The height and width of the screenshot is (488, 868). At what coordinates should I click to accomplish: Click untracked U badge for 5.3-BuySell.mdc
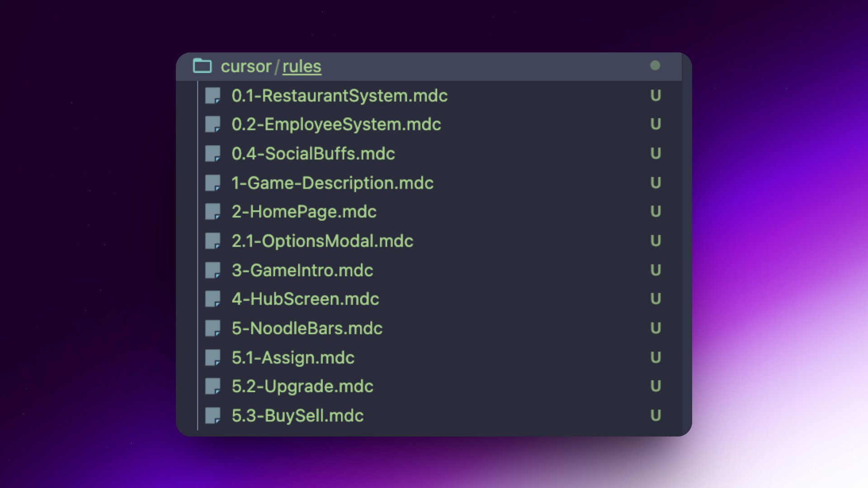pyautogui.click(x=656, y=416)
